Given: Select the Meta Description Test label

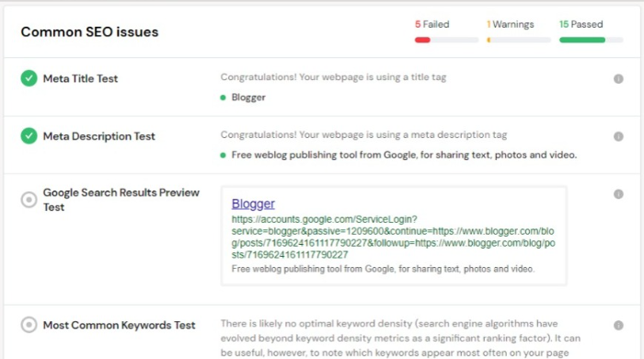Looking at the screenshot, I should (x=99, y=136).
